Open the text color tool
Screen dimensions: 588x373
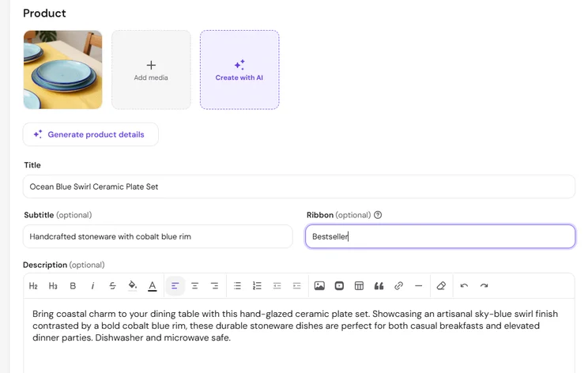(153, 286)
